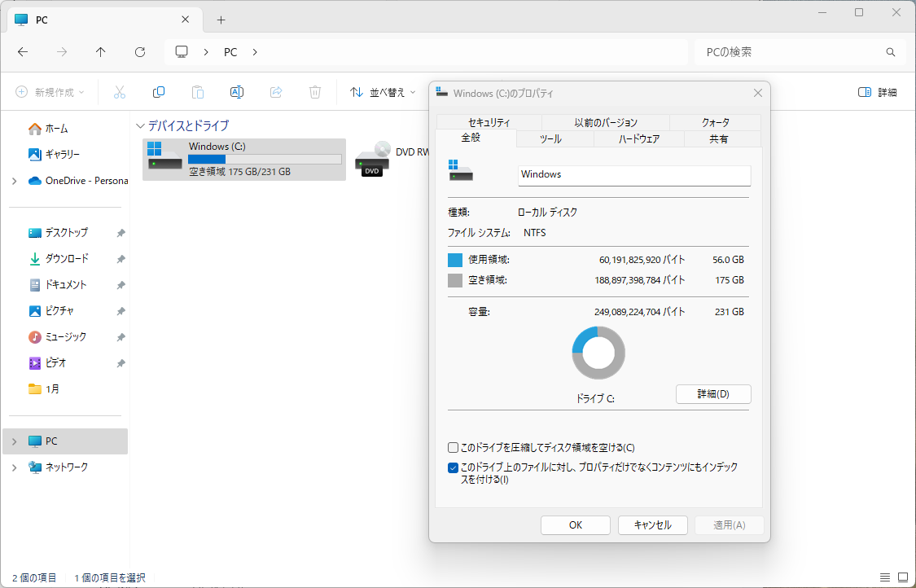Click the pin icon beside ビデオ

click(x=121, y=363)
